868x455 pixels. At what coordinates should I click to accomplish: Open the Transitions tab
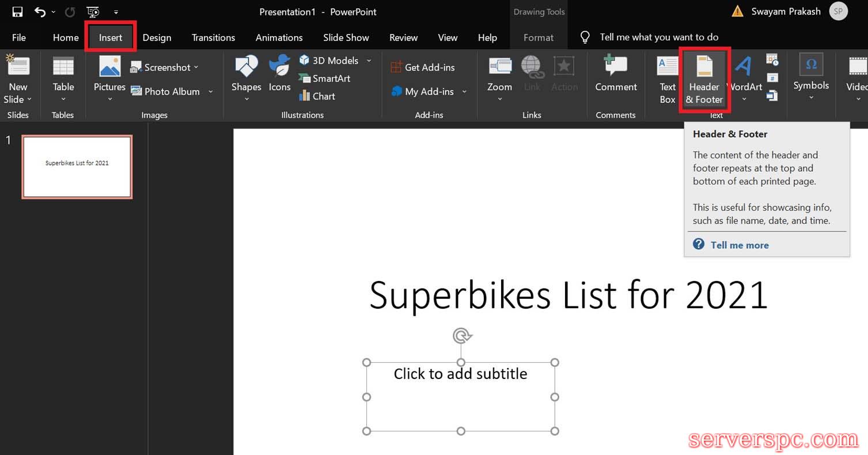pyautogui.click(x=213, y=37)
